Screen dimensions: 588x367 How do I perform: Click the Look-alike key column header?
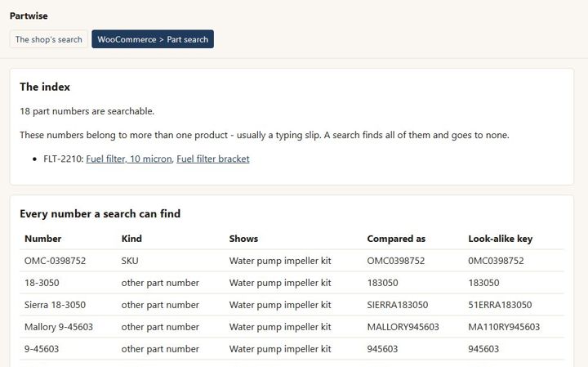[501, 239]
